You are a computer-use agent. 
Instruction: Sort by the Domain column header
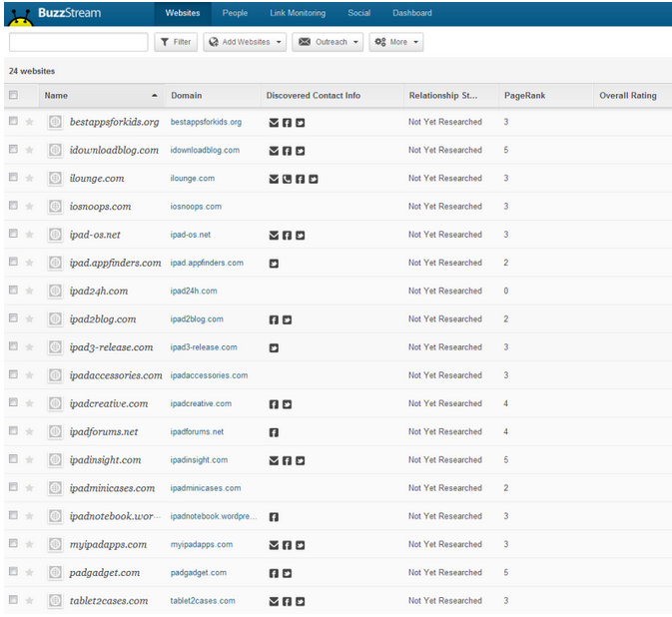pyautogui.click(x=213, y=96)
